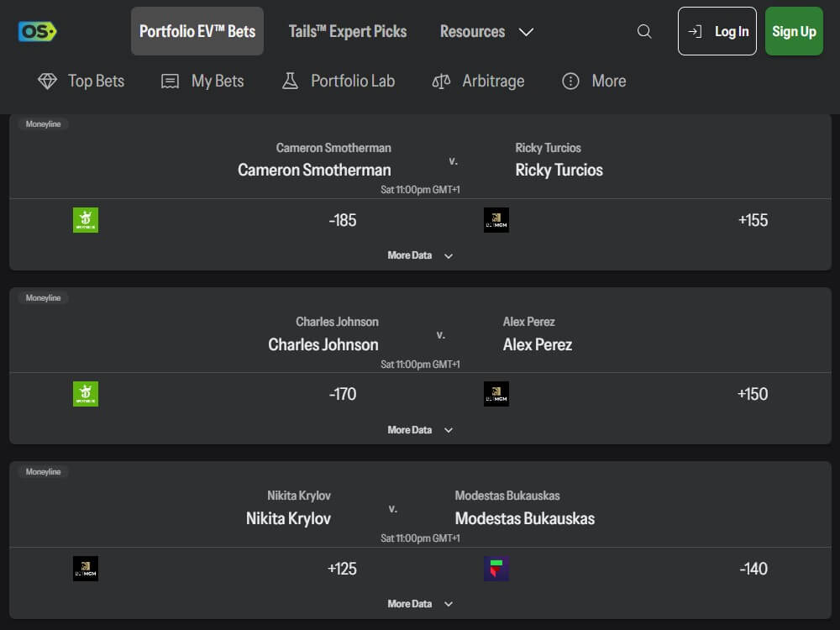The width and height of the screenshot is (840, 630).
Task: Open Portfolio Lab via its flask icon
Action: pos(290,81)
